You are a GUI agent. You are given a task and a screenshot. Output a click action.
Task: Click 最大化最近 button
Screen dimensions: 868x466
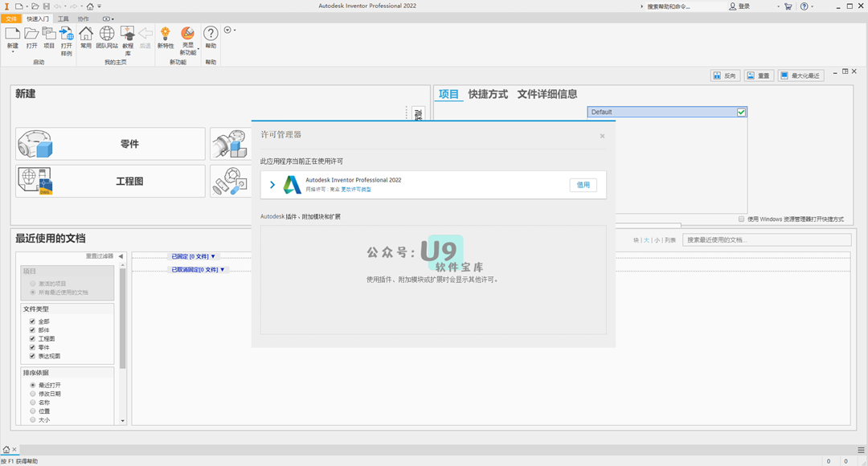[800, 76]
